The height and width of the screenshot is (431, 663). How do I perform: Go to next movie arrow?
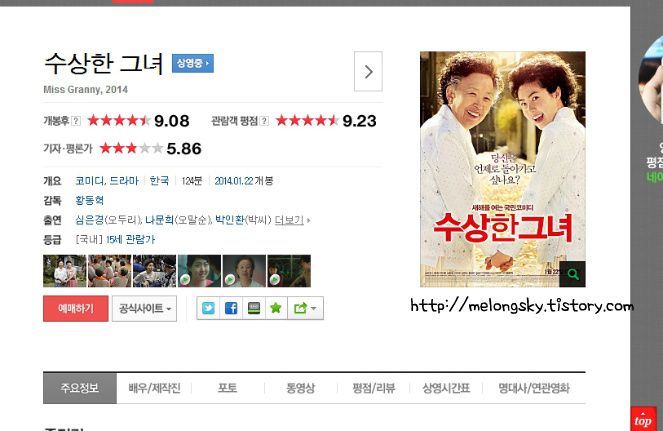(368, 71)
